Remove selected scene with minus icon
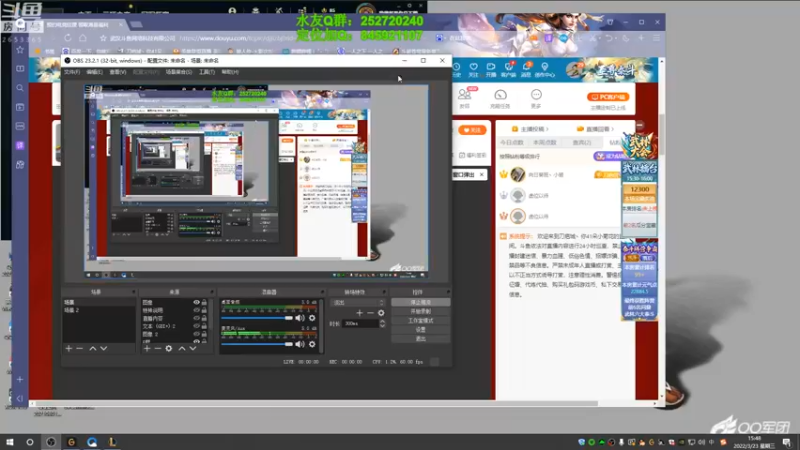 pos(80,348)
